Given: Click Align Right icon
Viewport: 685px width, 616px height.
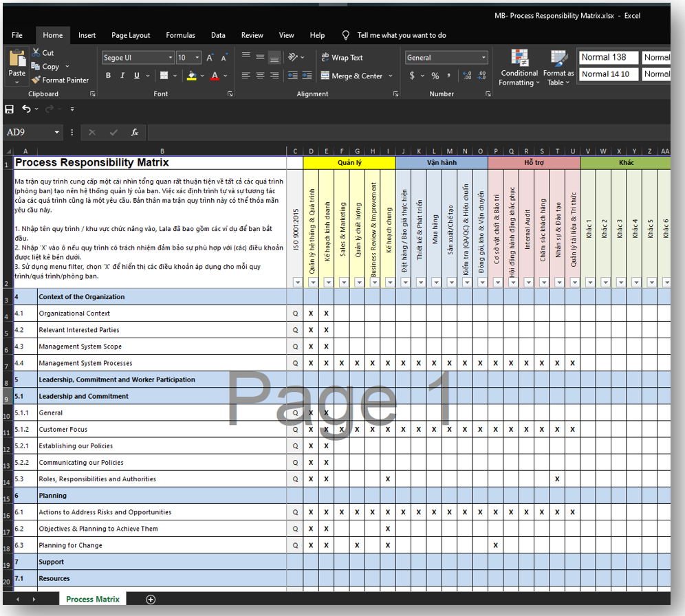Looking at the screenshot, I should pyautogui.click(x=274, y=76).
